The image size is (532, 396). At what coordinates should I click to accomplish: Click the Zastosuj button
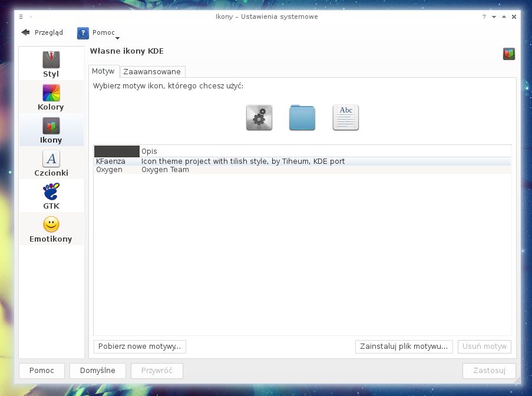[489, 371]
